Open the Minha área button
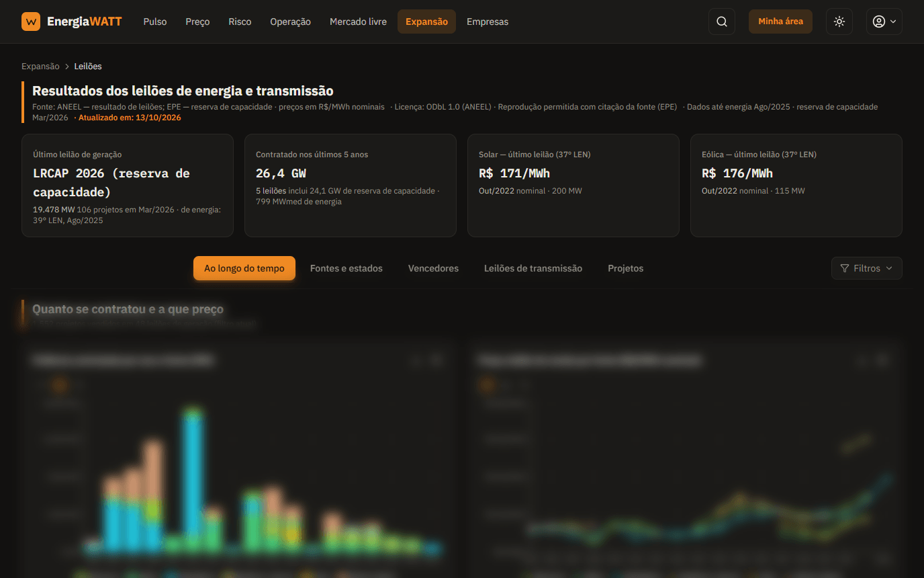The image size is (924, 578). coord(780,22)
